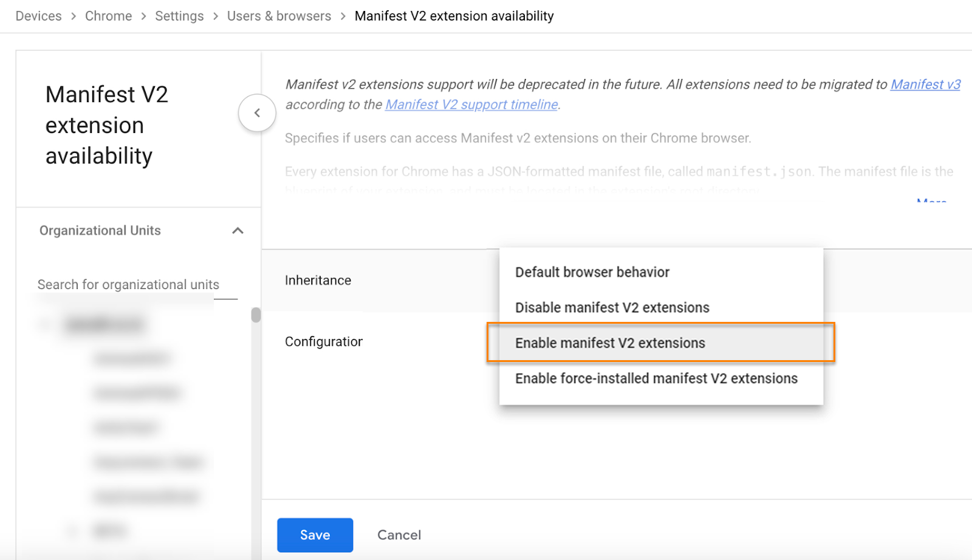
Task: Select Enable manifest V2 extensions
Action: pyautogui.click(x=610, y=343)
